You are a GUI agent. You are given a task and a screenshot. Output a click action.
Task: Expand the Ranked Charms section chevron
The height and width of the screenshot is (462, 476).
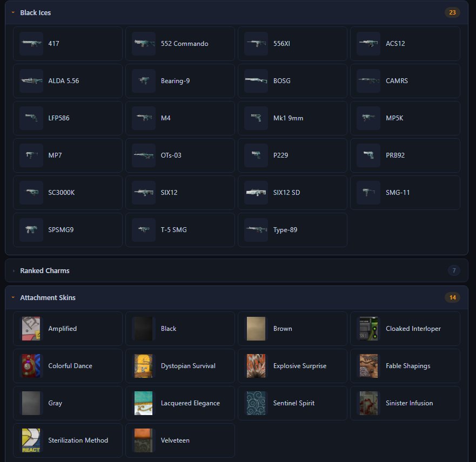[14, 271]
